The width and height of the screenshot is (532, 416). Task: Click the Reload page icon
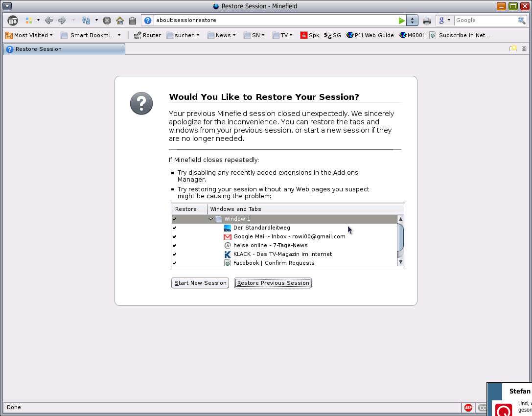(x=86, y=21)
